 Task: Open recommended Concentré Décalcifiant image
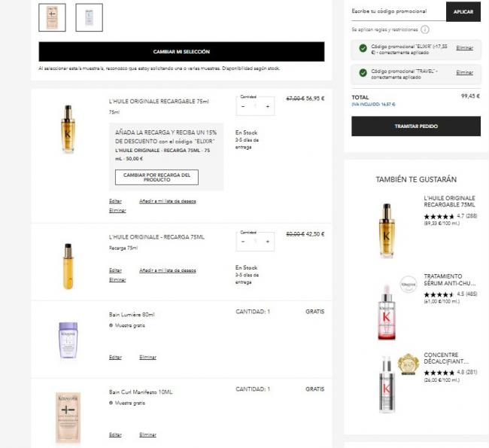[x=387, y=384]
